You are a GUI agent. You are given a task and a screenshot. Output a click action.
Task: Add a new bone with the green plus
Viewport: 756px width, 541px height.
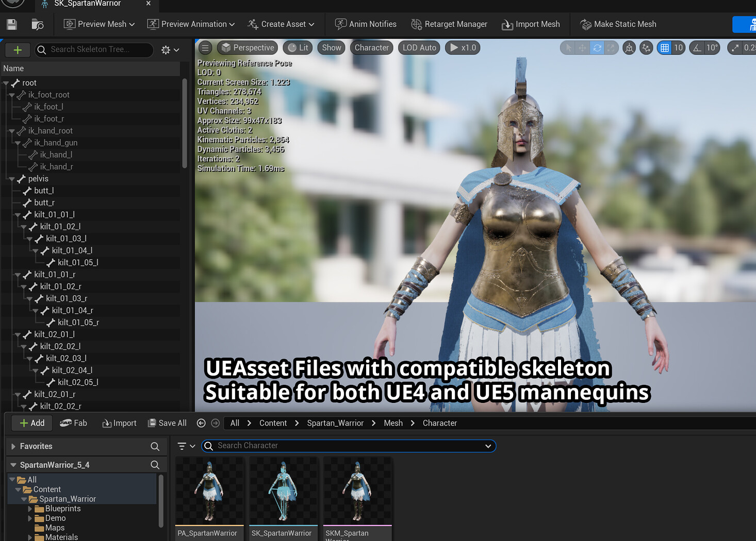pos(18,50)
